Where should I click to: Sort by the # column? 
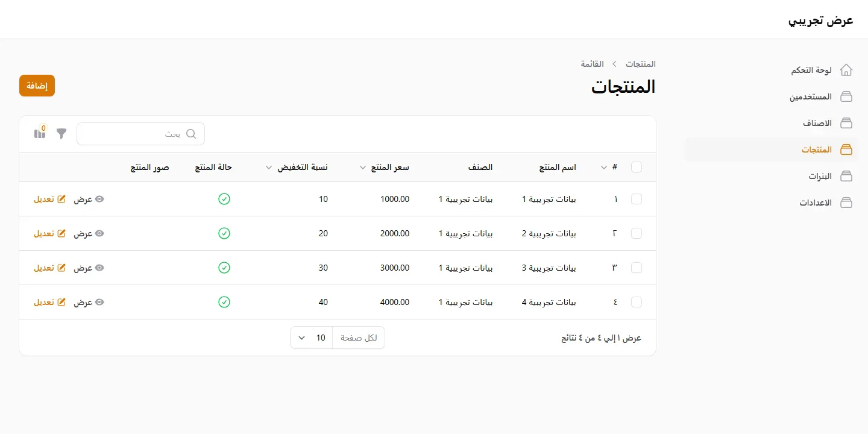tap(609, 168)
